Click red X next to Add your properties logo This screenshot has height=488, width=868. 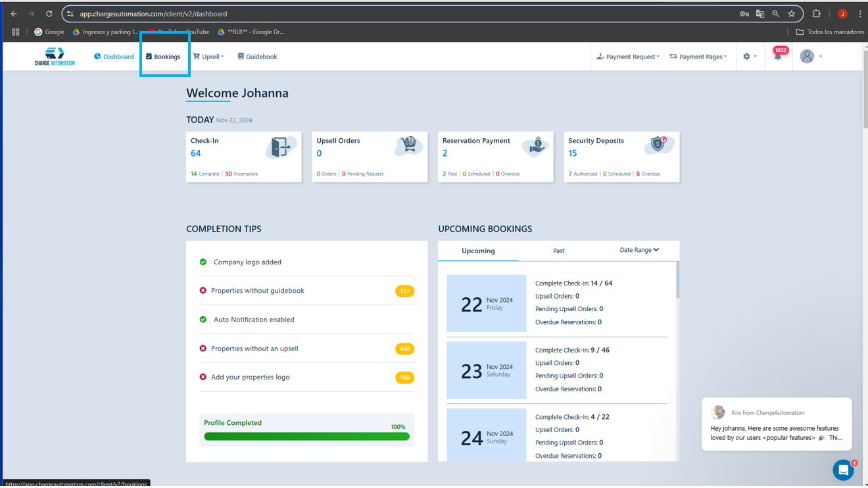203,378
